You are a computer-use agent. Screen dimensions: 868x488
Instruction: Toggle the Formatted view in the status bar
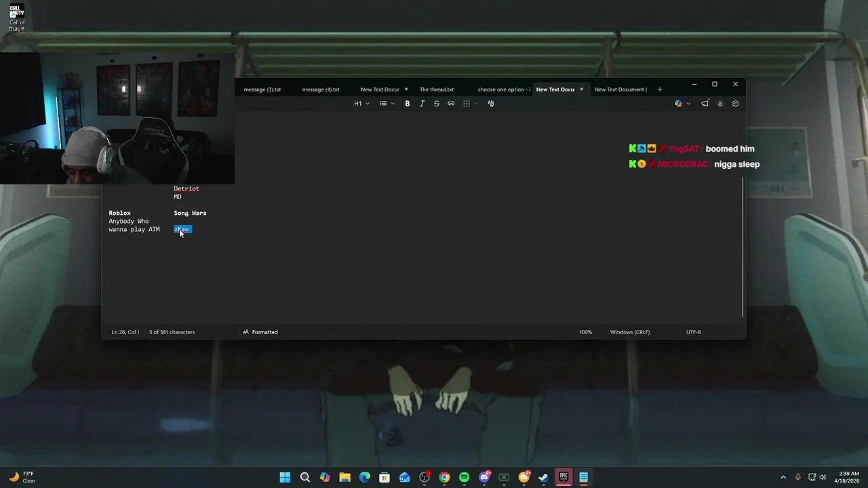click(x=260, y=332)
